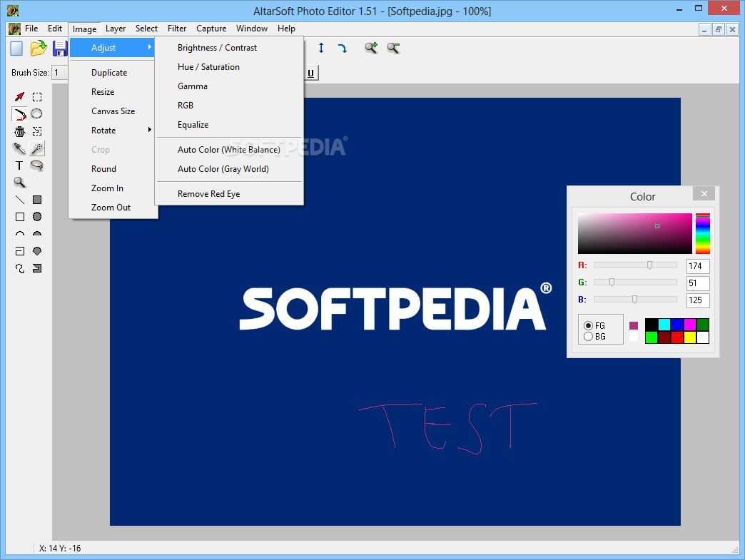
Task: Click the B blue channel slider
Action: [635, 299]
